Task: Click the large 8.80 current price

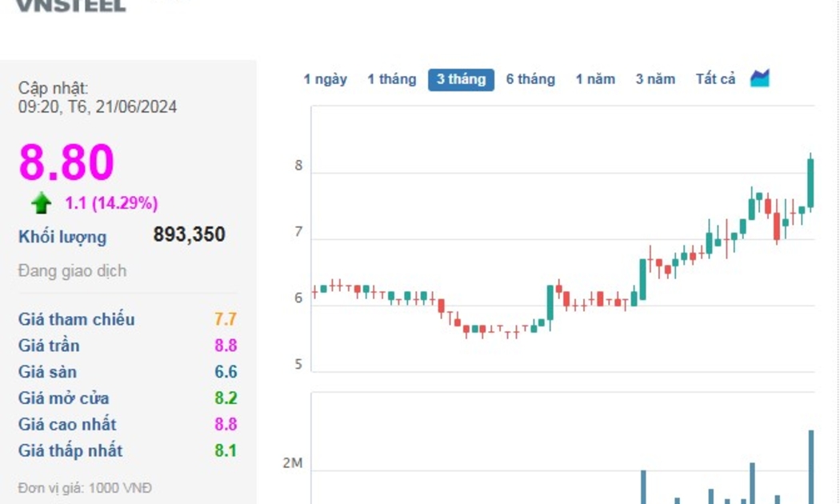Action: pos(66,162)
